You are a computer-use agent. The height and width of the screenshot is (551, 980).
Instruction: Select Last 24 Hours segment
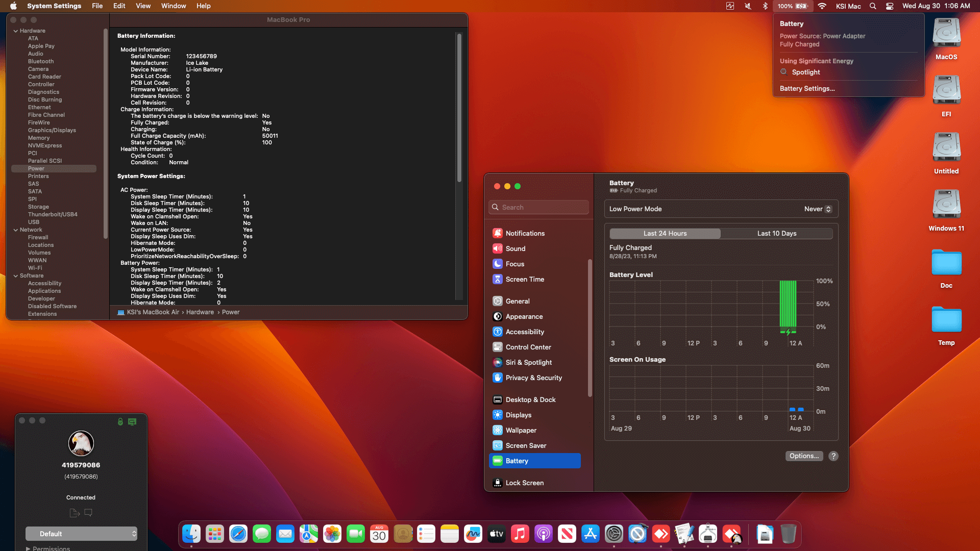(x=665, y=233)
